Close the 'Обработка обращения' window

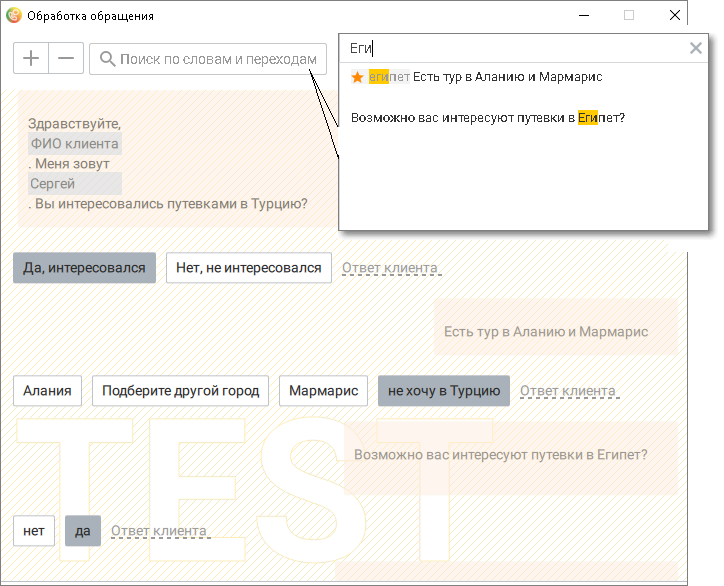(x=675, y=15)
